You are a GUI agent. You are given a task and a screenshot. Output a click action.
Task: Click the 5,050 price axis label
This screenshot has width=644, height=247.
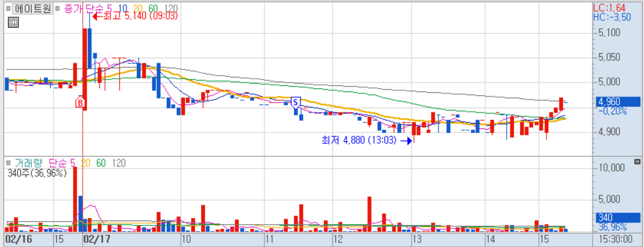click(x=609, y=57)
